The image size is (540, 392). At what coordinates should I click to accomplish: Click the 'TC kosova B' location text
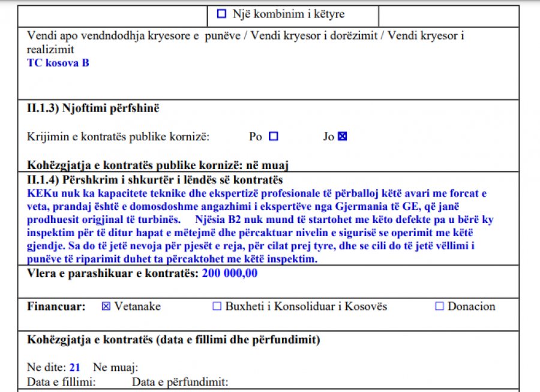(x=58, y=63)
